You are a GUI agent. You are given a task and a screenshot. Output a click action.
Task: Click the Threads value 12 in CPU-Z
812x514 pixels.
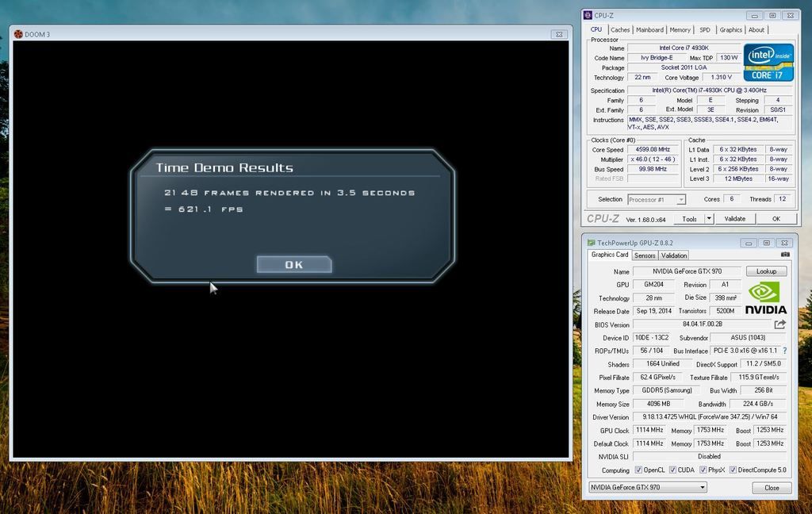pos(781,199)
